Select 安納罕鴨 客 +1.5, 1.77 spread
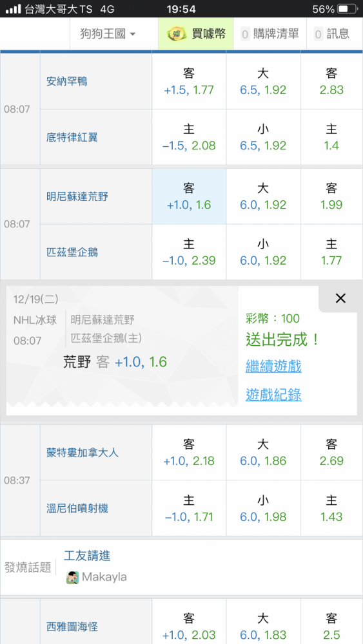This screenshot has width=363, height=644. [x=189, y=81]
